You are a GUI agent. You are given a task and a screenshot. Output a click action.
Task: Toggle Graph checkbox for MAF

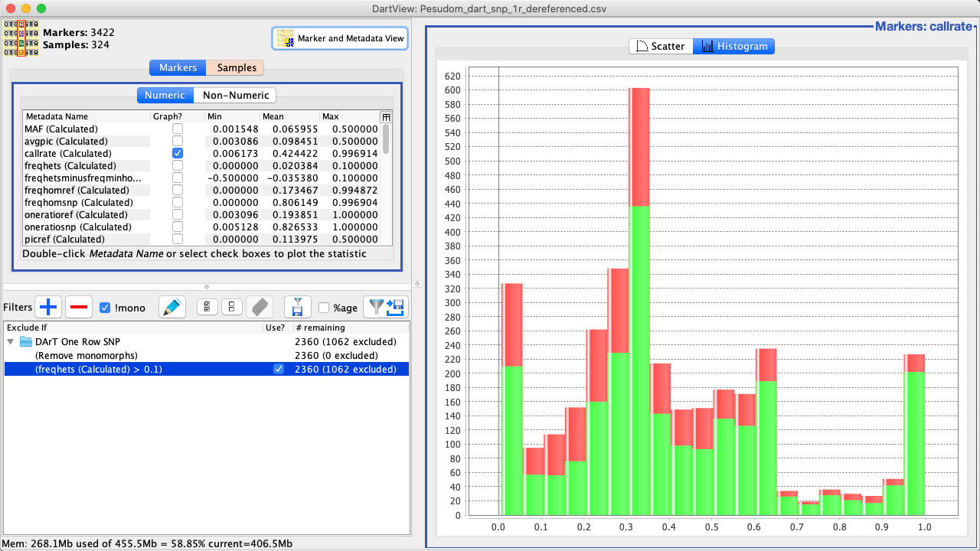pos(178,129)
